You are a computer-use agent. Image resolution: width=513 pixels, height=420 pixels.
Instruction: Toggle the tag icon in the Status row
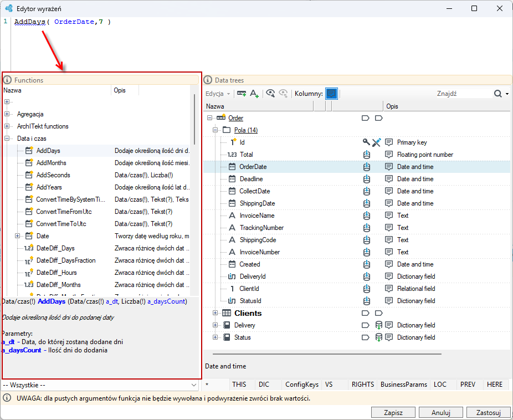pos(366,337)
